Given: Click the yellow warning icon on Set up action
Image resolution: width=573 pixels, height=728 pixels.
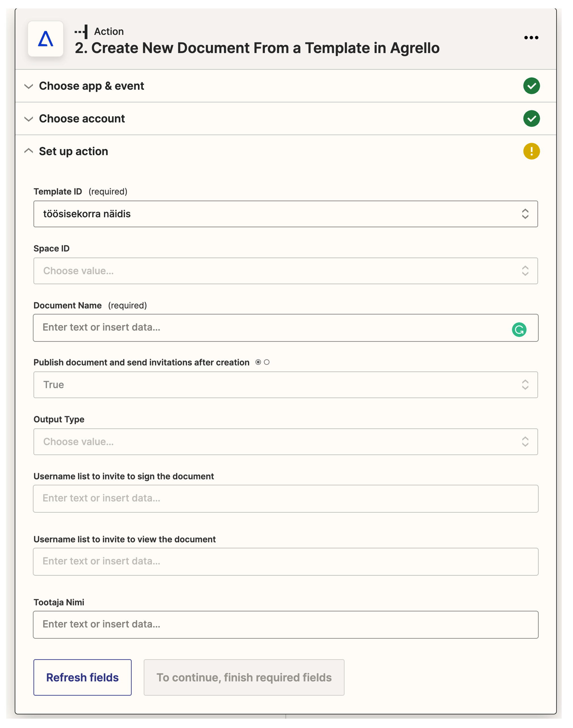Looking at the screenshot, I should (531, 151).
